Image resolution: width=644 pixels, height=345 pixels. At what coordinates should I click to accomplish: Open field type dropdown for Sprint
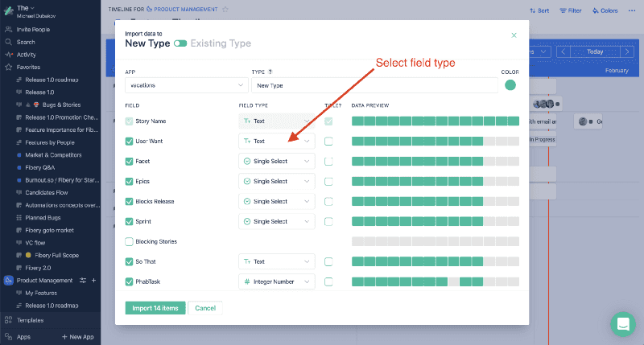tap(277, 221)
